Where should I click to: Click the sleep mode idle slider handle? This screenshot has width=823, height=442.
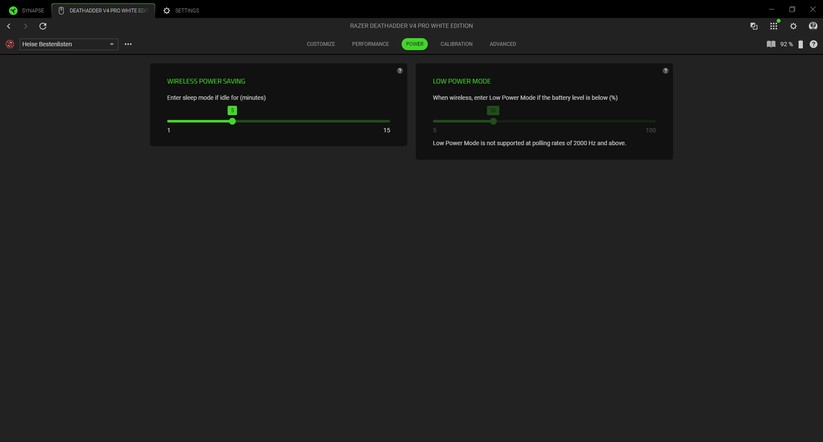coord(232,121)
